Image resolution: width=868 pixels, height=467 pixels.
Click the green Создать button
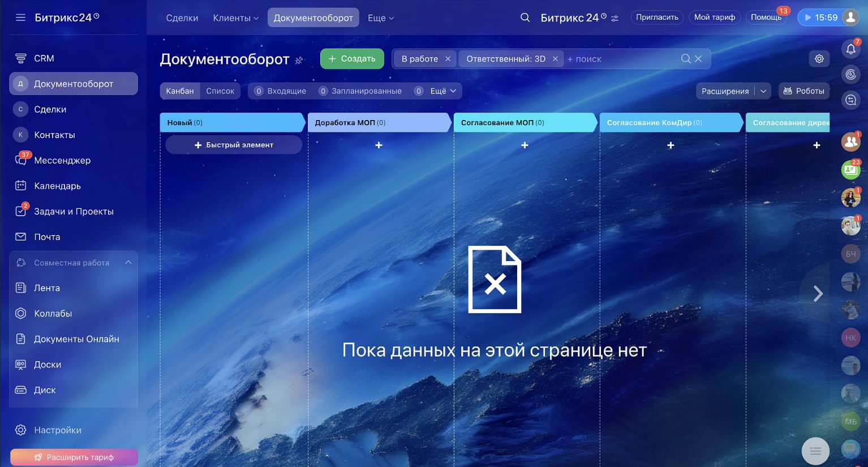click(x=352, y=59)
